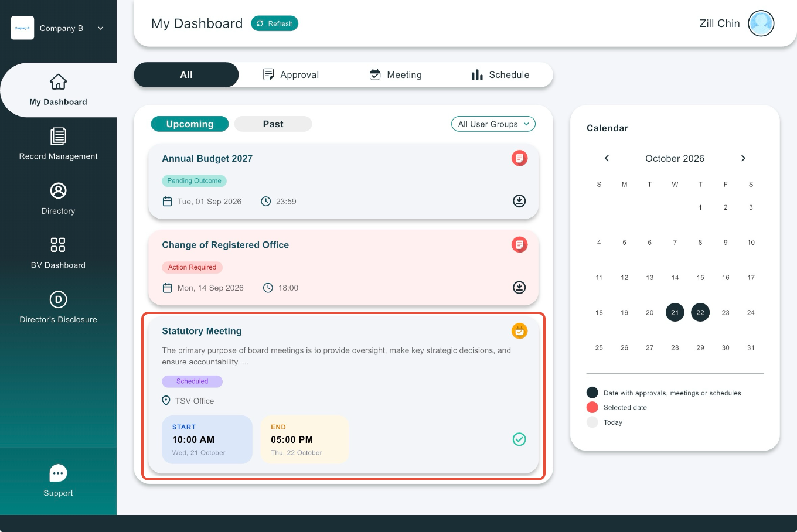Select the Schedule tab
The height and width of the screenshot is (532, 797).
(500, 74)
